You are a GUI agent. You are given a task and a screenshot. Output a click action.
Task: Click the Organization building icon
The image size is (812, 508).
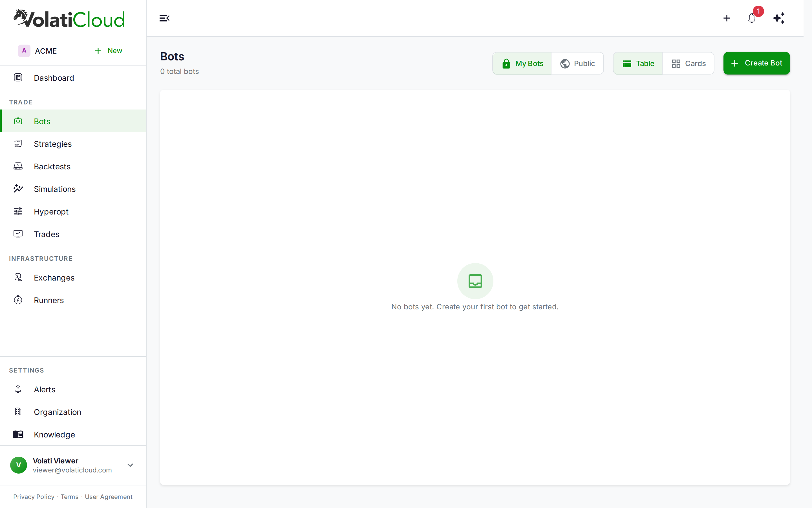[x=18, y=411]
